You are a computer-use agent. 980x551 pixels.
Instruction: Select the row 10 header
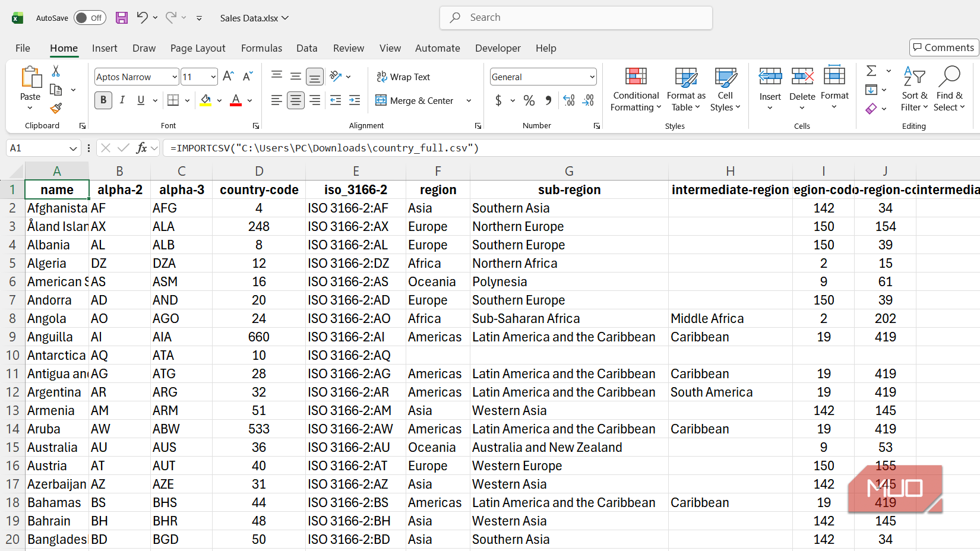(12, 355)
